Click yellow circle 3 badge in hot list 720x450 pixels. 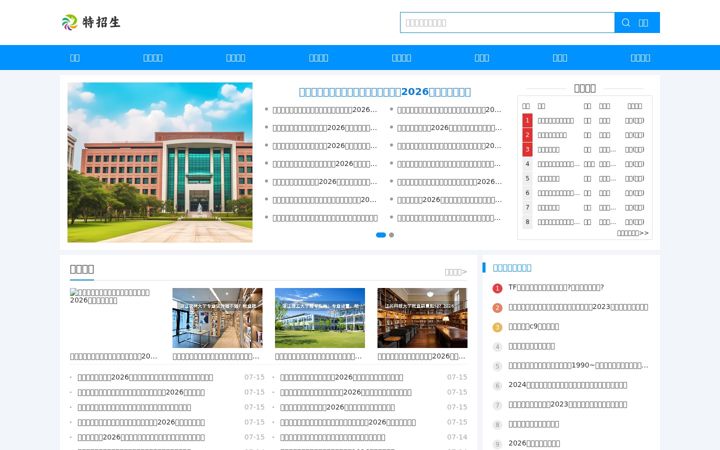click(497, 327)
